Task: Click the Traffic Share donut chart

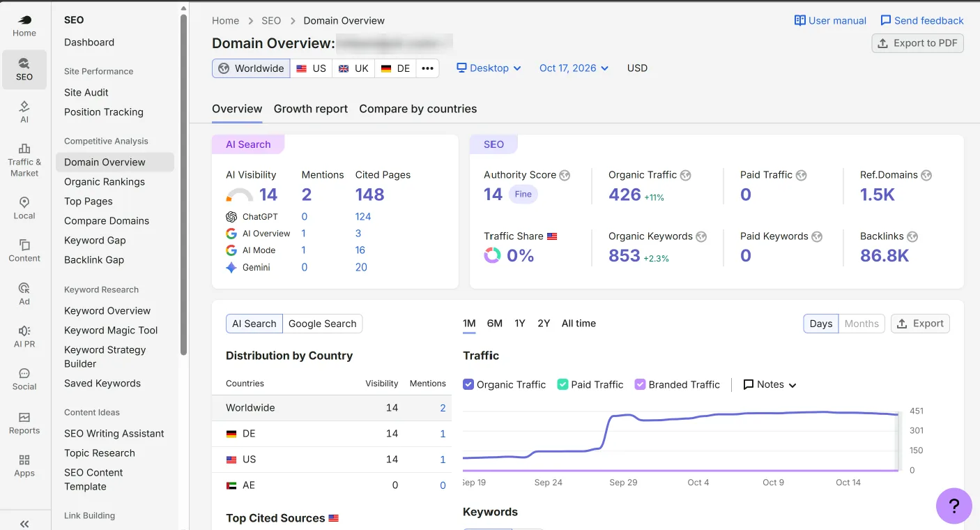Action: tap(492, 255)
